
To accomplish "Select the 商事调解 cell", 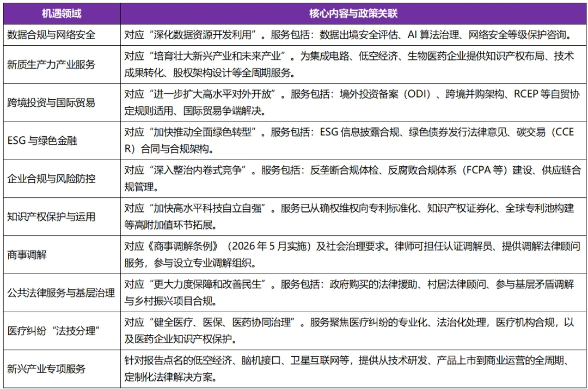I will [62, 255].
